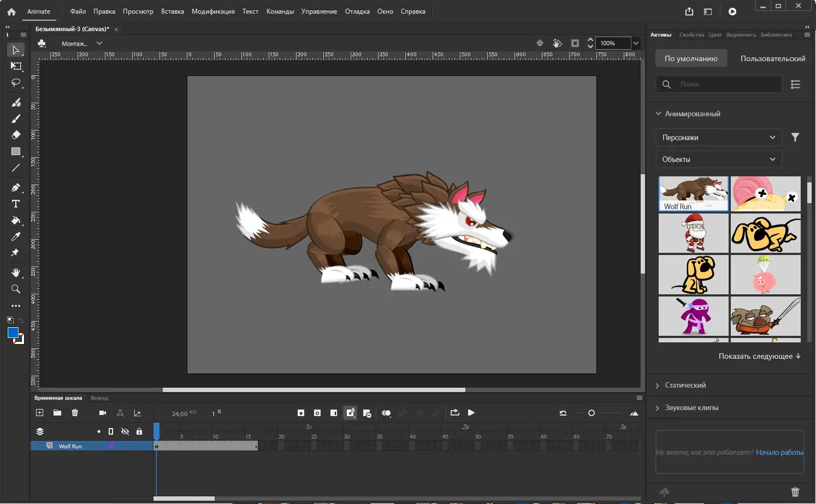
Task: Open the Персонажи dropdown
Action: [x=718, y=138]
